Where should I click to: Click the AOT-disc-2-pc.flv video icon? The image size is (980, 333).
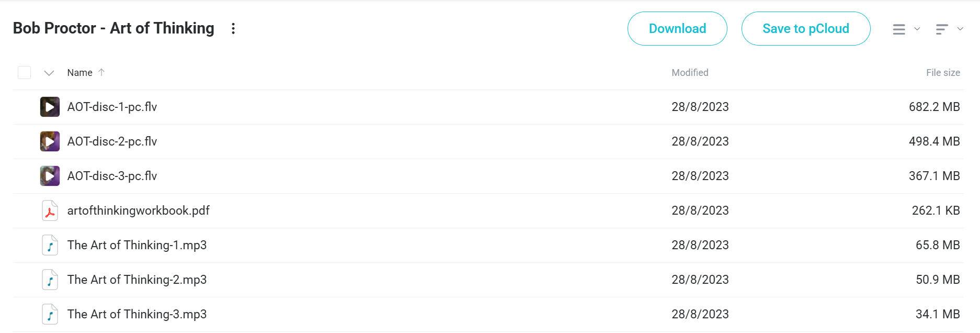(50, 141)
